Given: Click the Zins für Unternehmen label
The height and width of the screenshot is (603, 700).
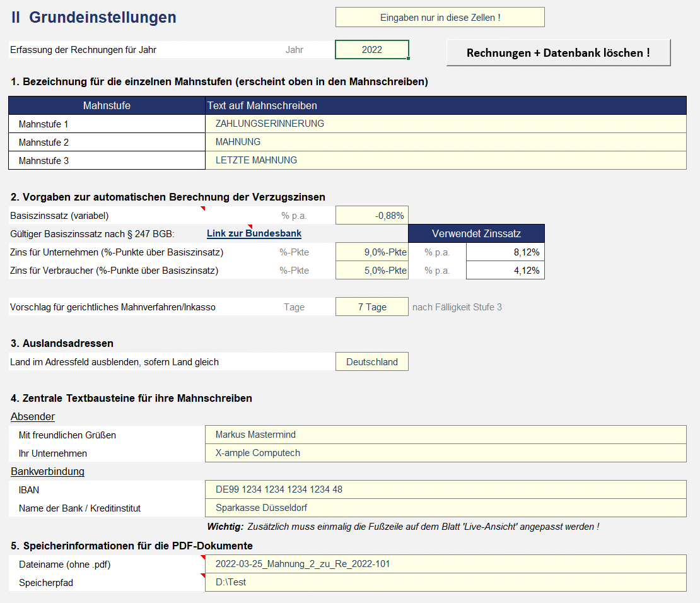Looking at the screenshot, I should [x=117, y=252].
